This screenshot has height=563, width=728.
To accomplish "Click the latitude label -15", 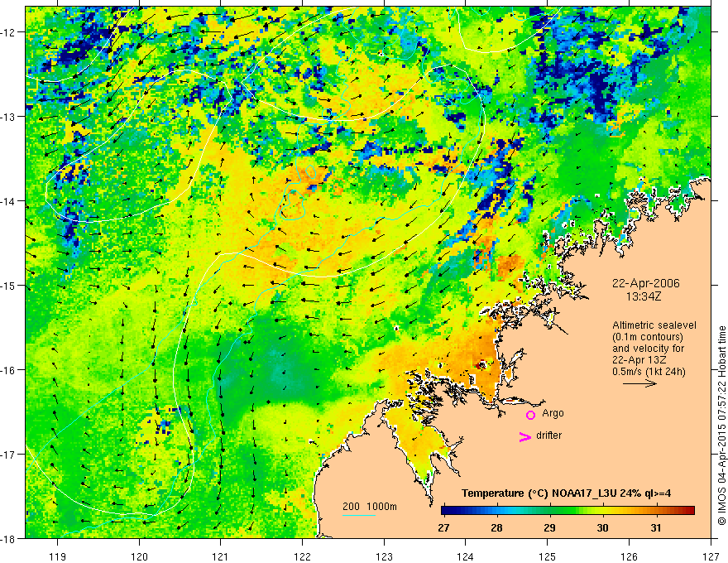I will (x=8, y=285).
